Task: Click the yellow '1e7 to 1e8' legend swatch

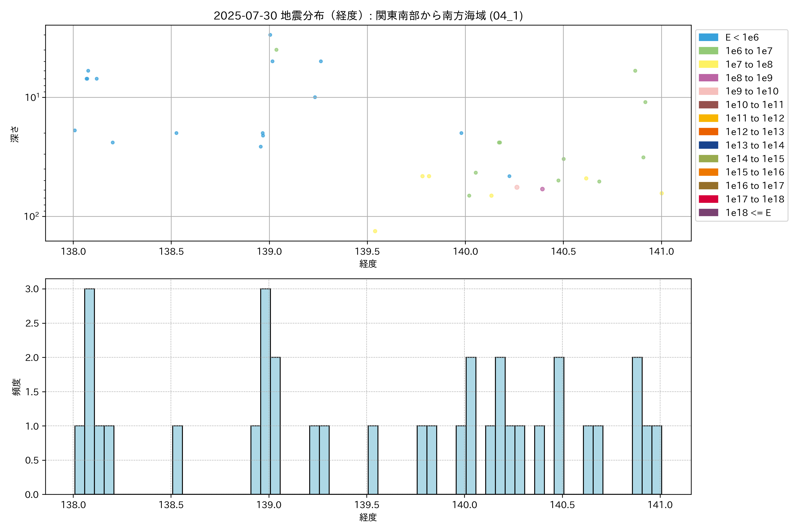Action: tap(708, 65)
